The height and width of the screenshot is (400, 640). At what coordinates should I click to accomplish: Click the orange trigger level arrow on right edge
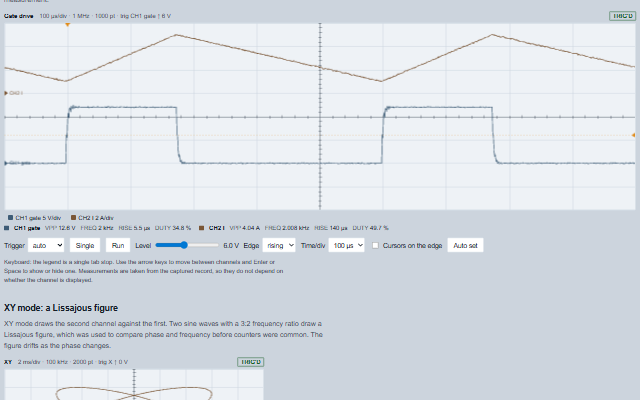click(x=633, y=135)
